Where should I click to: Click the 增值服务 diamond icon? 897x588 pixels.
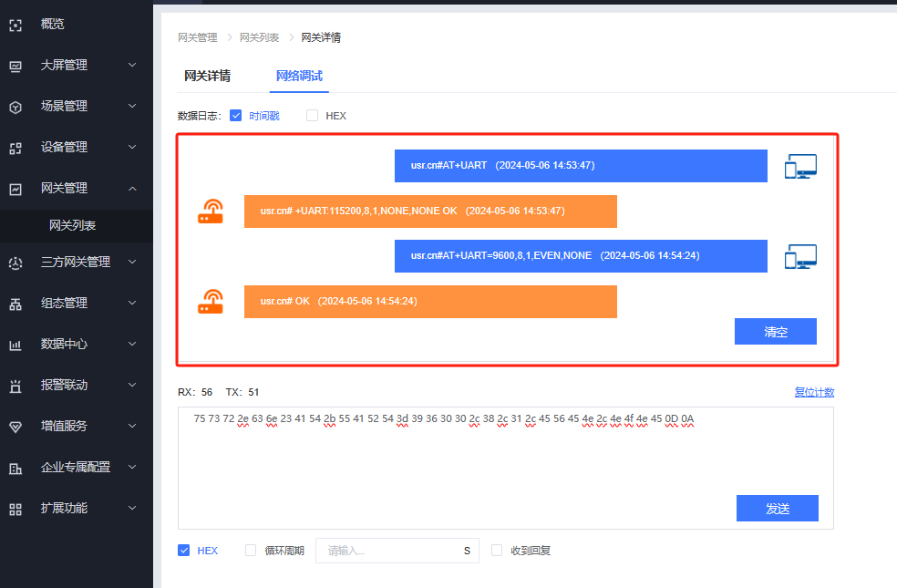[x=15, y=427]
